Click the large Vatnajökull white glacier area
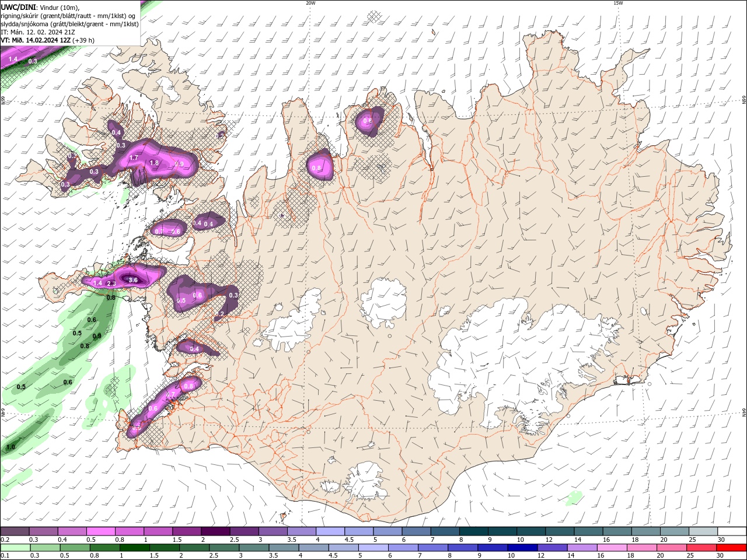The image size is (747, 560). click(519, 362)
